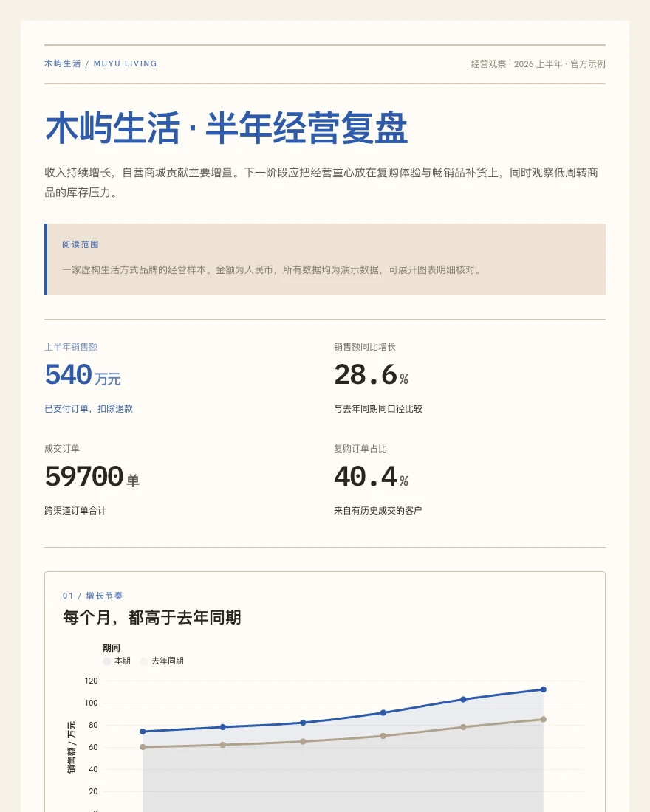Click the 每个月，都高于去年同期 chart heading
Viewport: 650px width, 812px height.
[152, 617]
